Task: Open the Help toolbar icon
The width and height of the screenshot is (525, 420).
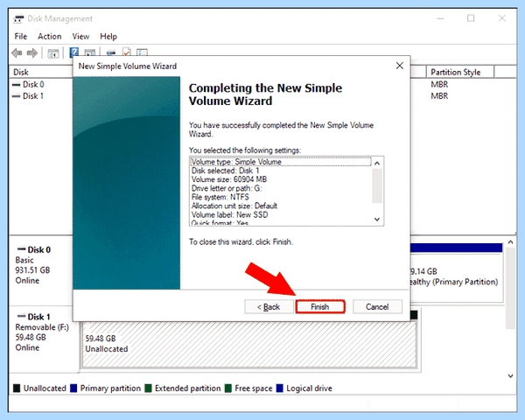Action: point(74,52)
